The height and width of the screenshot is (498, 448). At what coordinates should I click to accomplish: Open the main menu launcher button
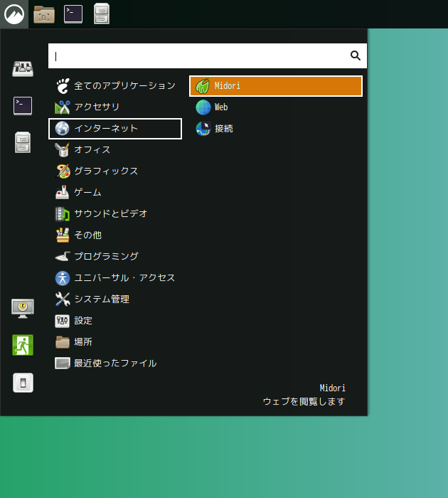[14, 14]
